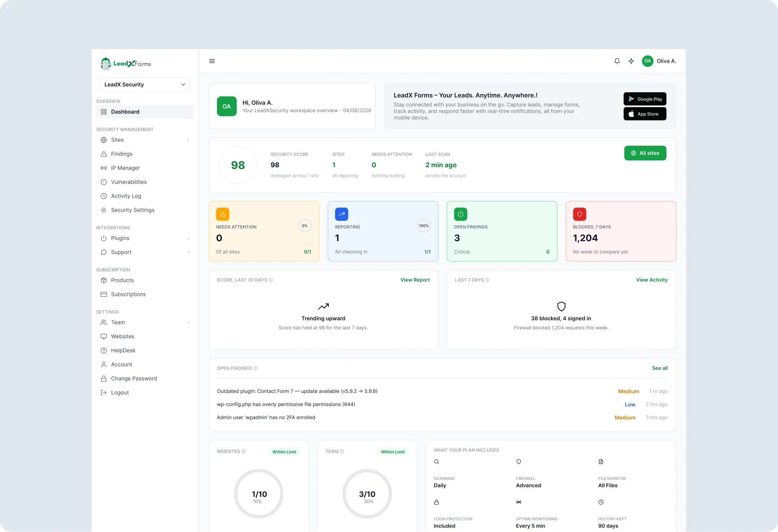The image size is (778, 532).
Task: Open IP Manager in sidebar
Action: coord(145,168)
